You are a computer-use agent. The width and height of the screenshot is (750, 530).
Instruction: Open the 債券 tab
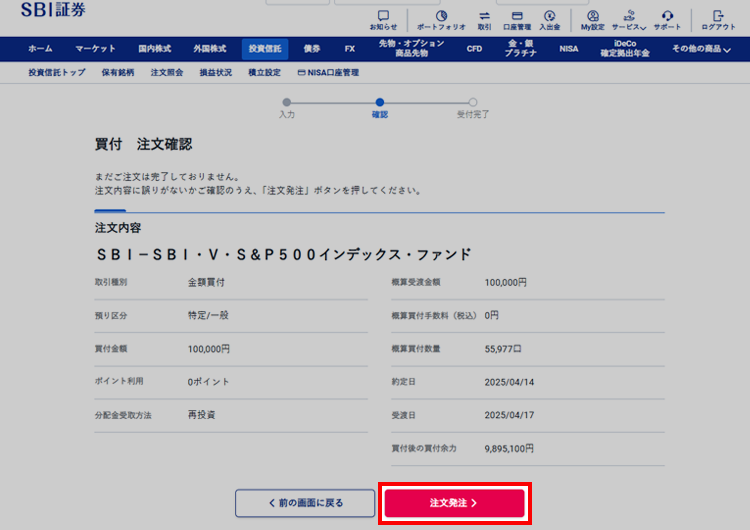tap(312, 49)
